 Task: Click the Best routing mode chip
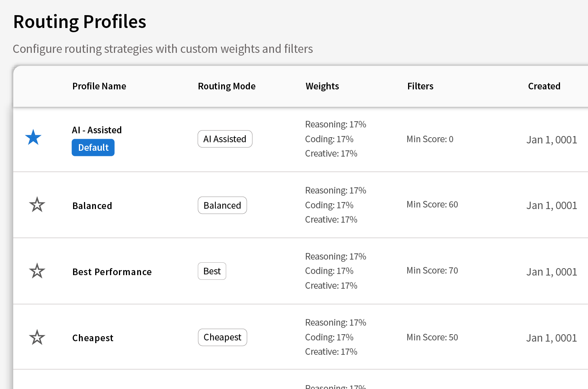click(x=212, y=271)
